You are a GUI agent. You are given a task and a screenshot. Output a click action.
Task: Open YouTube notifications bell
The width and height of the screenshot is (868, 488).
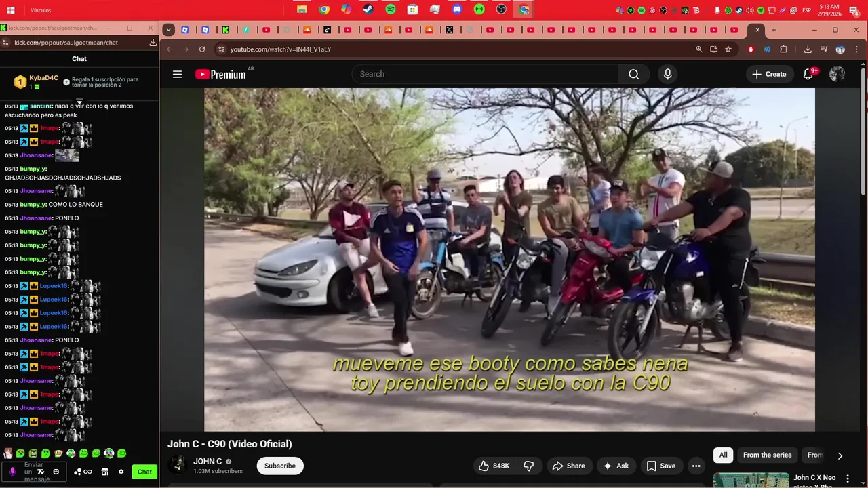click(808, 75)
